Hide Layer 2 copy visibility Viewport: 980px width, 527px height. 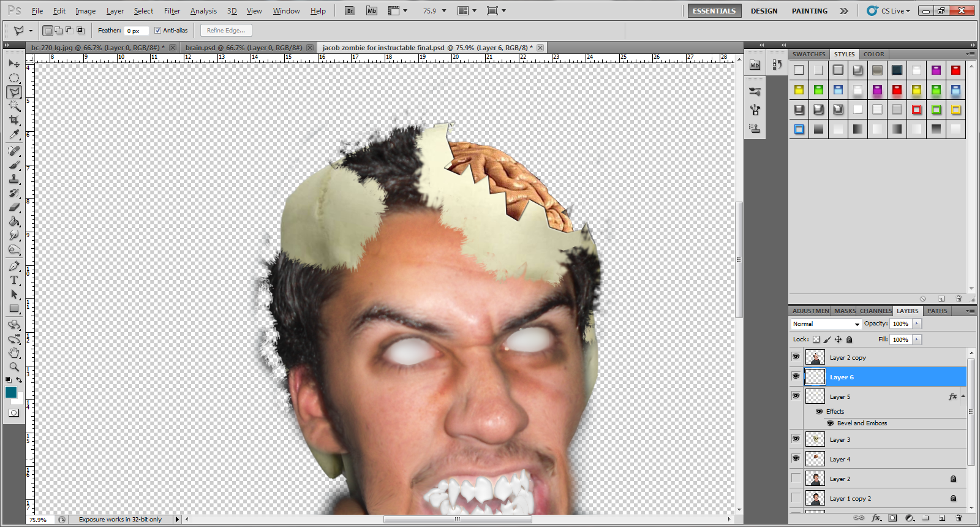[x=796, y=357]
